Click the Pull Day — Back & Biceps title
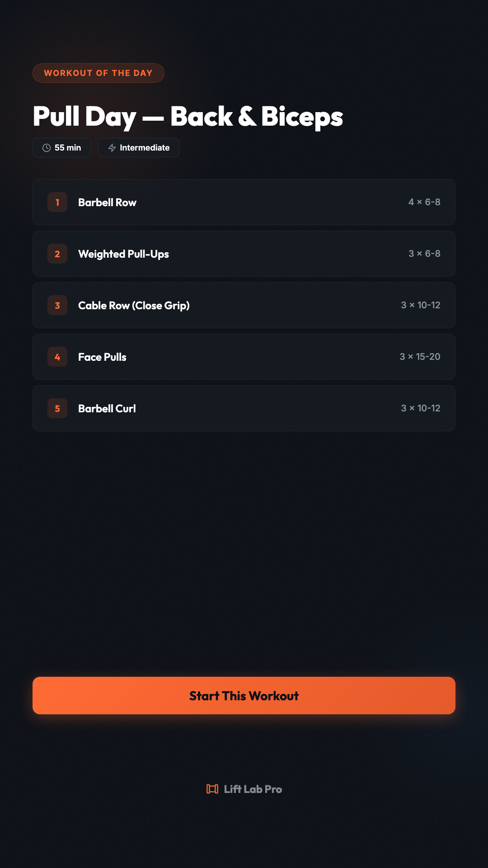Screen dimensions: 488x868 tap(188, 116)
